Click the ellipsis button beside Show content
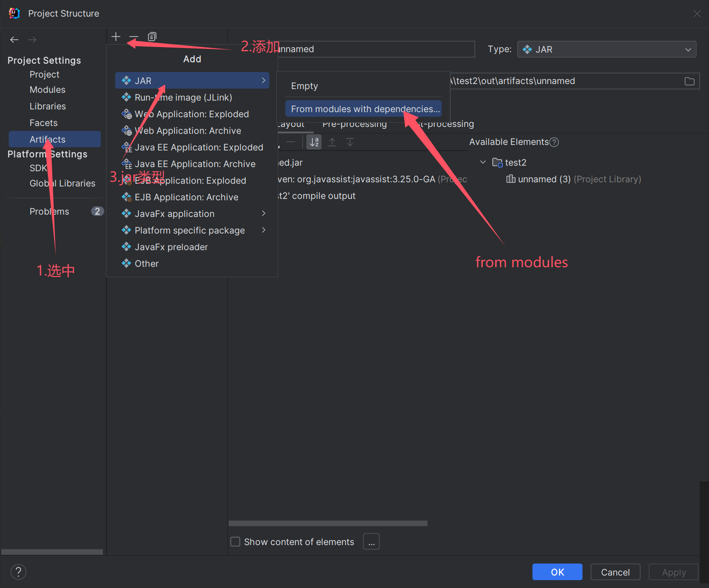Viewport: 709px width, 588px height. tap(371, 541)
